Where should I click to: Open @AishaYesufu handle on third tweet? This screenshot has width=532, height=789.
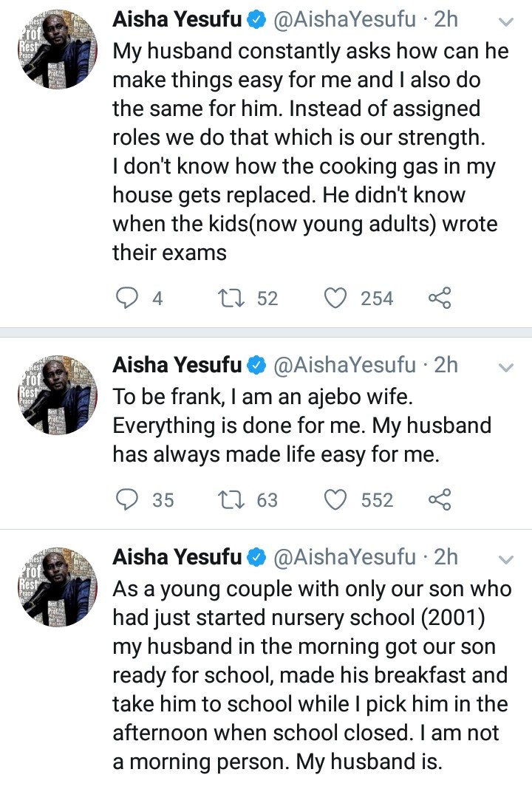click(x=345, y=558)
